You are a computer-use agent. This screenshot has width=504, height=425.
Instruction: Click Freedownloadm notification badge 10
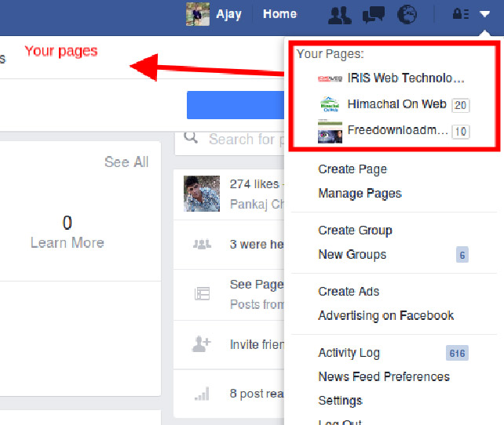coord(460,131)
